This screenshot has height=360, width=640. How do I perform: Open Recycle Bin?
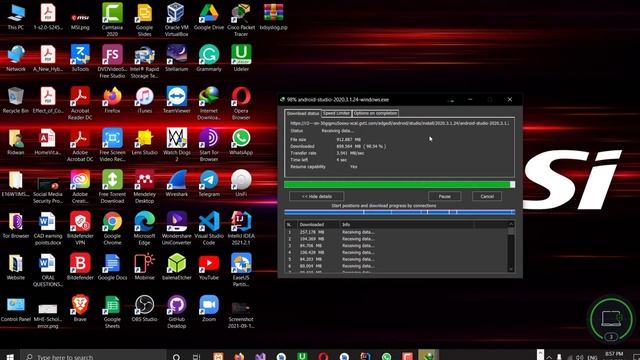pyautogui.click(x=16, y=100)
